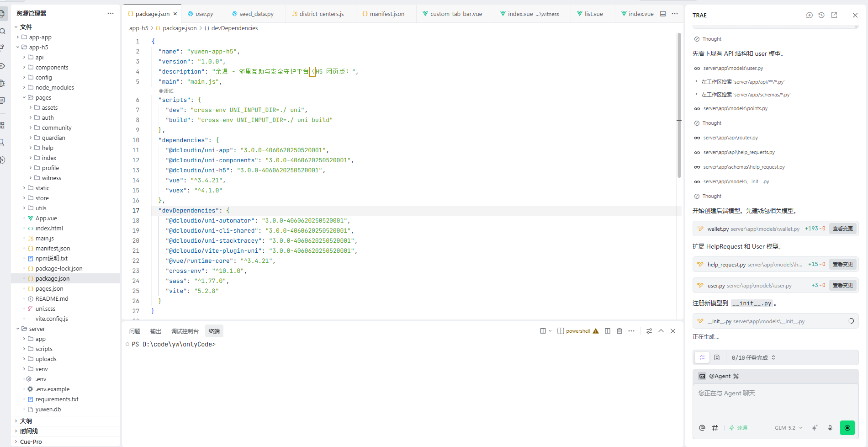This screenshot has width=868, height=447.
Task: Open the document view icon by tasks
Action: click(x=717, y=357)
